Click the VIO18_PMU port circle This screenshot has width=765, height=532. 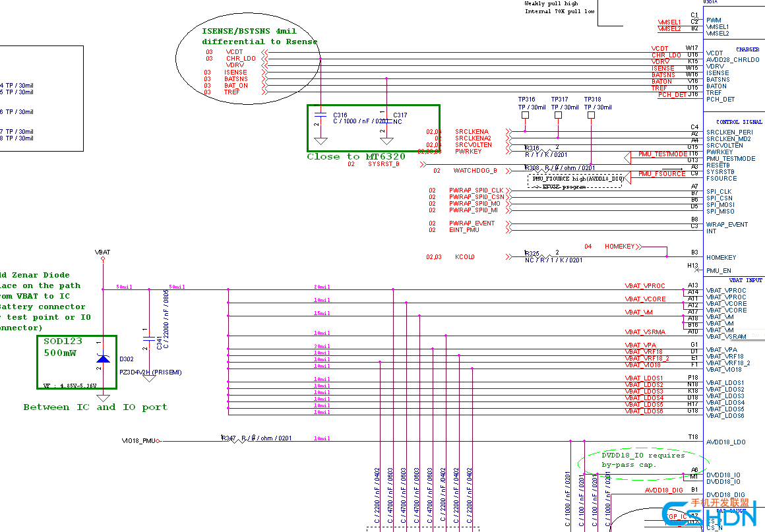tap(158, 441)
